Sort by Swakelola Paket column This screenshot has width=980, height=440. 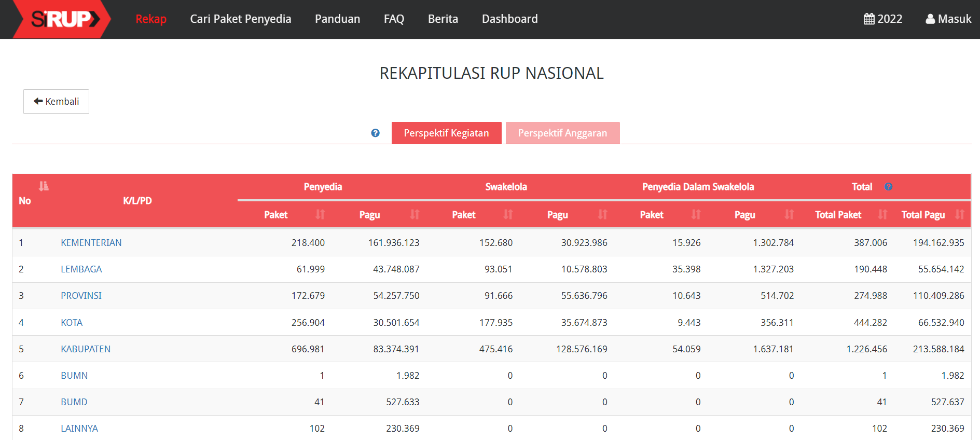click(508, 214)
